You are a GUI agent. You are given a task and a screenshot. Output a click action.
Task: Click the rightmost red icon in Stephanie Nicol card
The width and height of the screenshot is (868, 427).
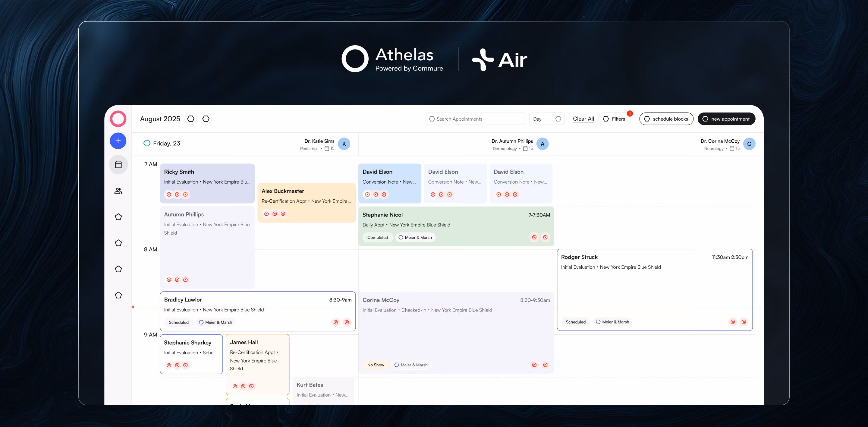pyautogui.click(x=545, y=237)
